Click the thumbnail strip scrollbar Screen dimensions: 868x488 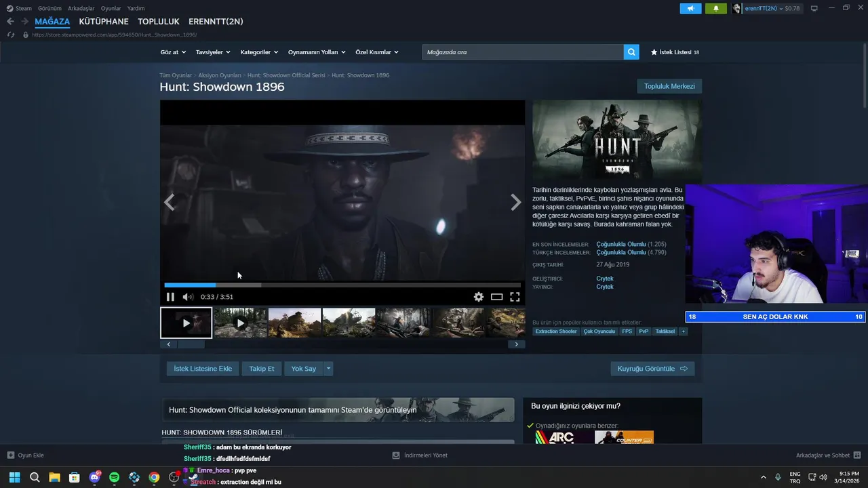pyautogui.click(x=191, y=344)
